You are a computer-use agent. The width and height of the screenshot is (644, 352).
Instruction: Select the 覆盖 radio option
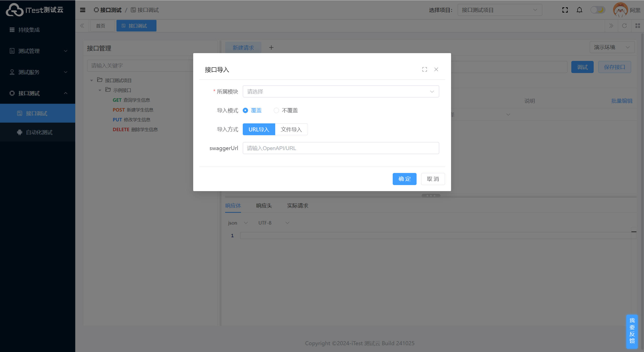coord(245,111)
